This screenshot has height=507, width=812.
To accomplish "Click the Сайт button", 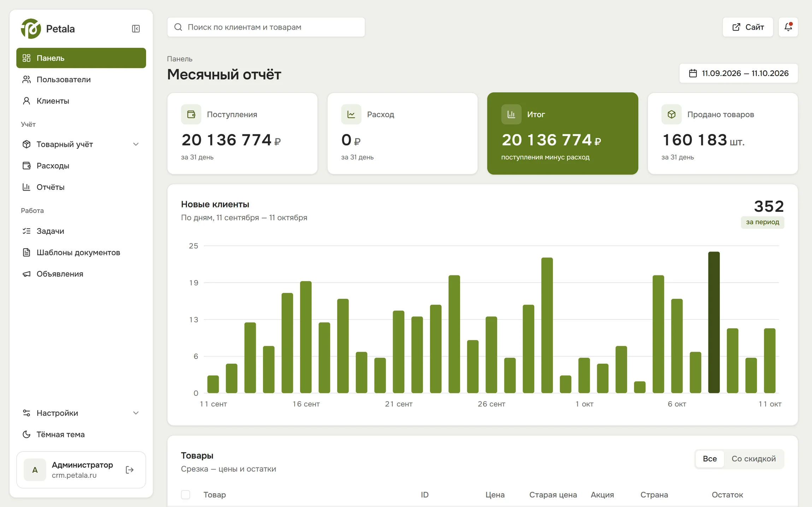I will tap(748, 27).
